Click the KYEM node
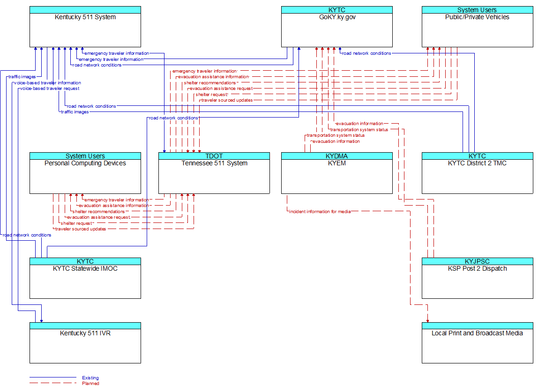This screenshot has height=392, width=538. [x=336, y=173]
